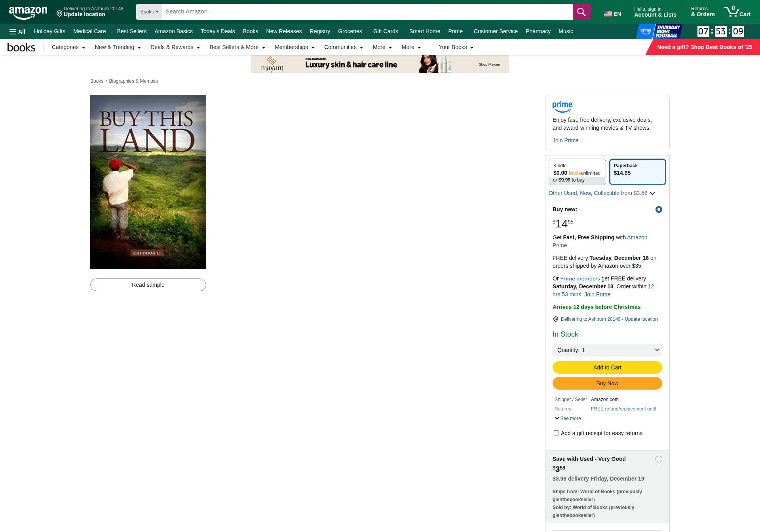Click the FREE refund/replacement returns link
The width and height of the screenshot is (760, 532).
[x=623, y=409]
